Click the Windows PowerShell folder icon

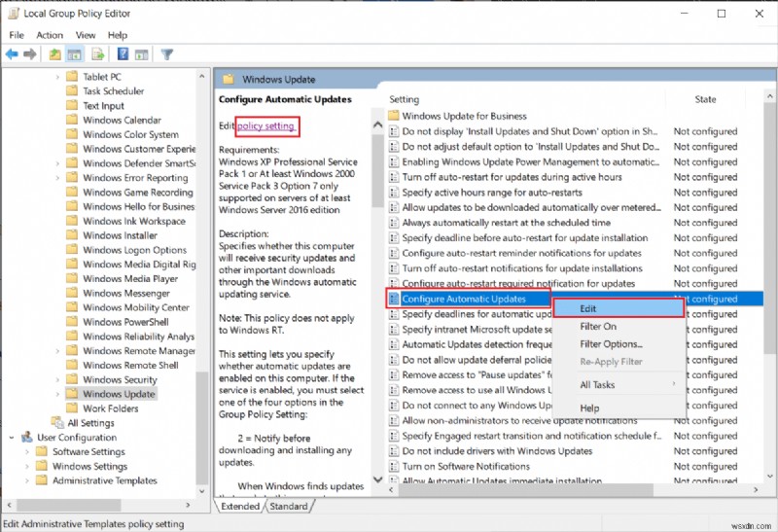click(72, 322)
